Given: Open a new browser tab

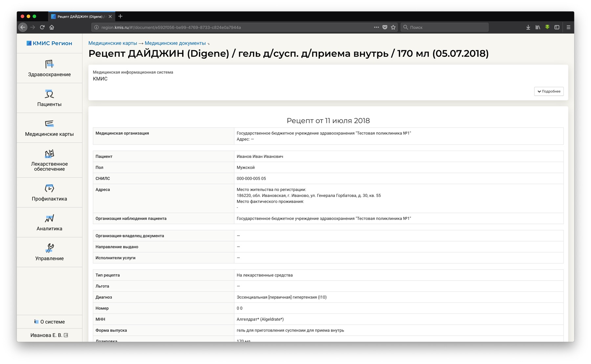Looking at the screenshot, I should coord(120,16).
